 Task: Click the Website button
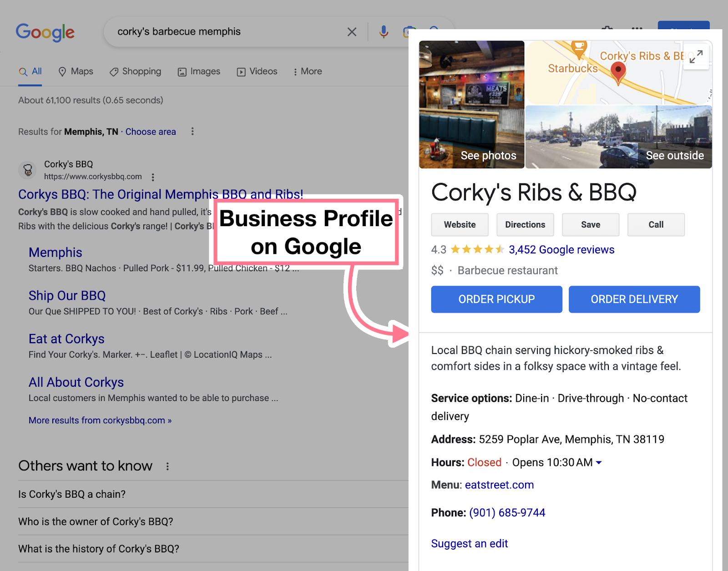point(460,225)
